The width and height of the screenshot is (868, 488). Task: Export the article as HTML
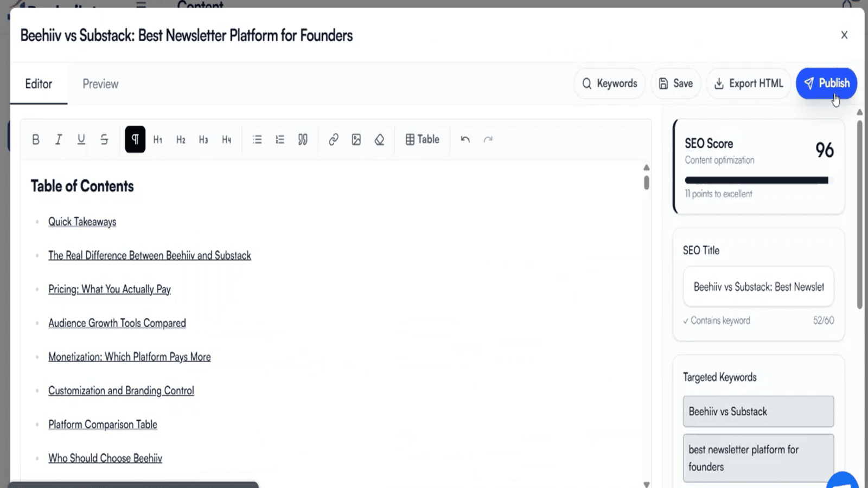coord(749,84)
